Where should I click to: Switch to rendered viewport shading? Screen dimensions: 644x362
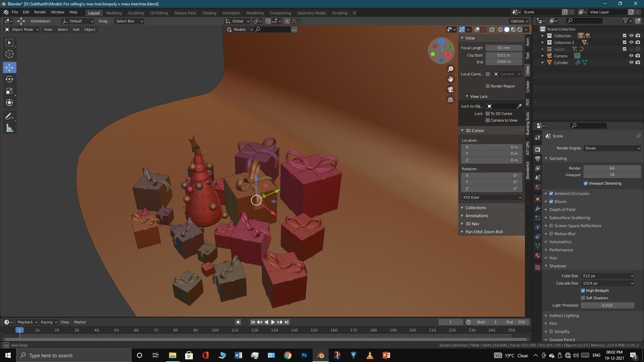[x=520, y=29]
